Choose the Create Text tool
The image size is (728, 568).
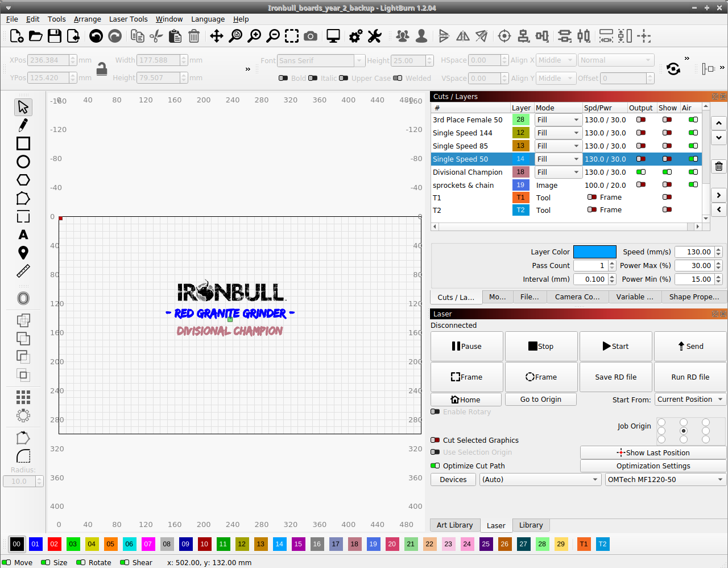pyautogui.click(x=23, y=234)
